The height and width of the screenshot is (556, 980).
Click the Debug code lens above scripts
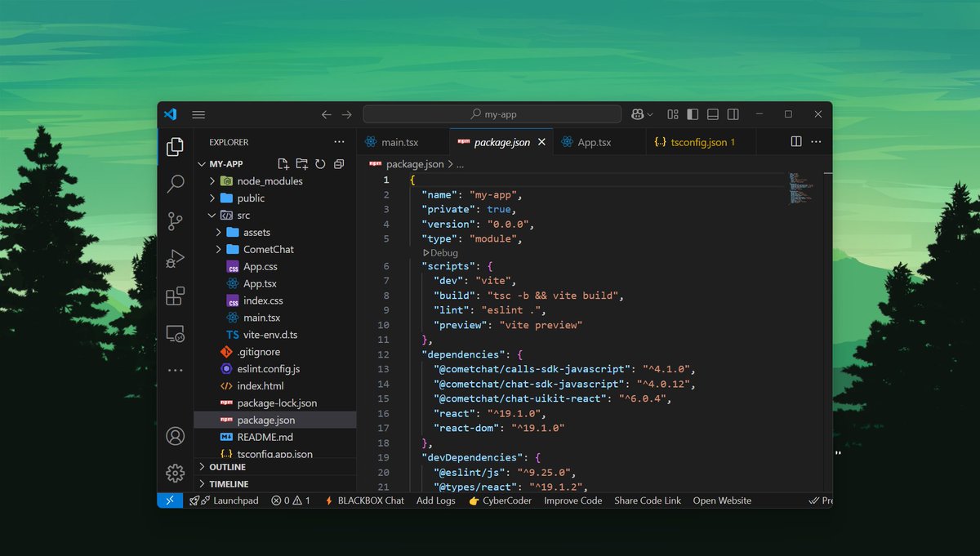(440, 253)
